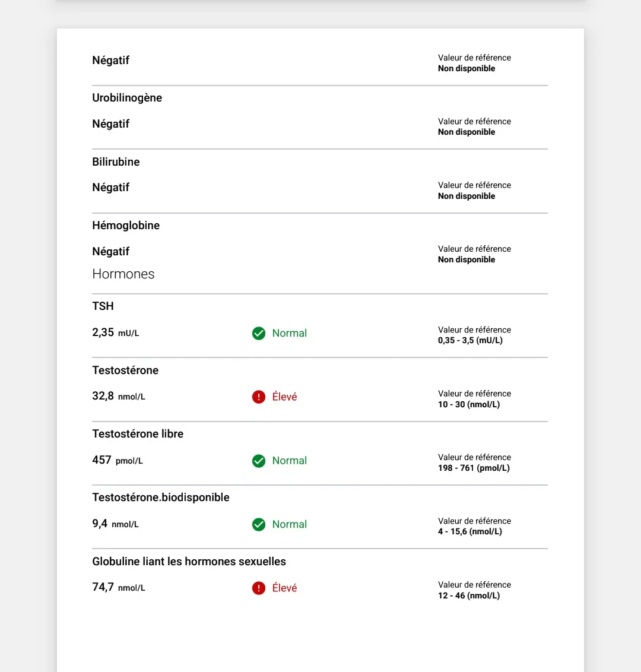
Task: Click the Élevé status next to Testostérone
Action: point(284,397)
